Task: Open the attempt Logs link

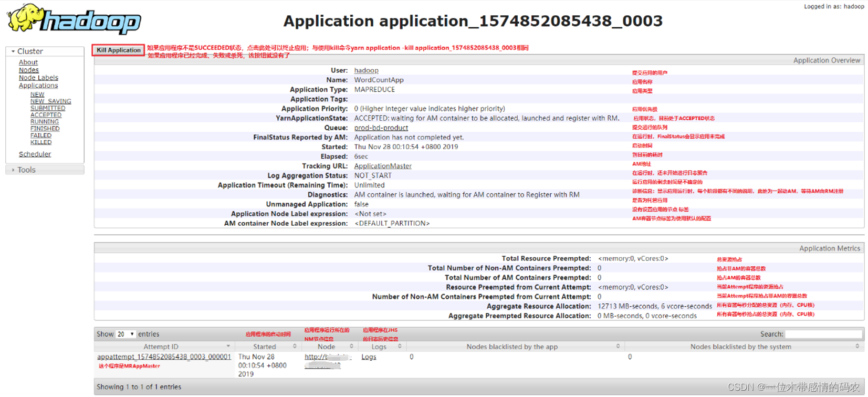Action: click(369, 357)
